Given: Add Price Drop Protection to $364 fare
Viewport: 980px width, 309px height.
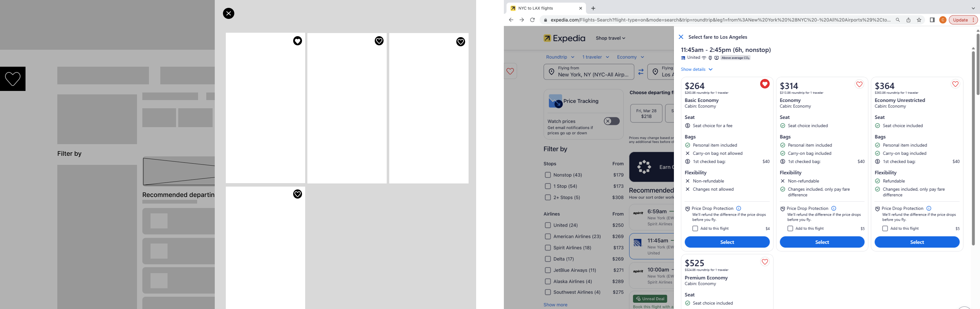Looking at the screenshot, I should tap(885, 228).
